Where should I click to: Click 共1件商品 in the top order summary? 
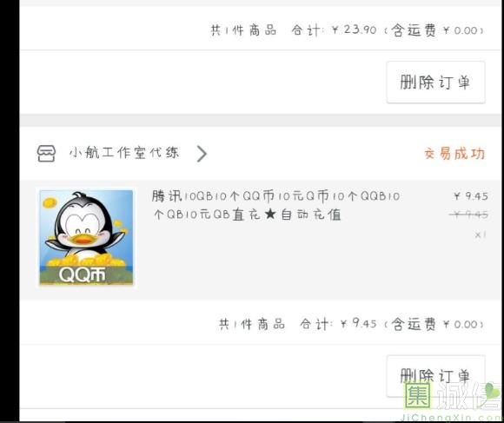click(243, 30)
